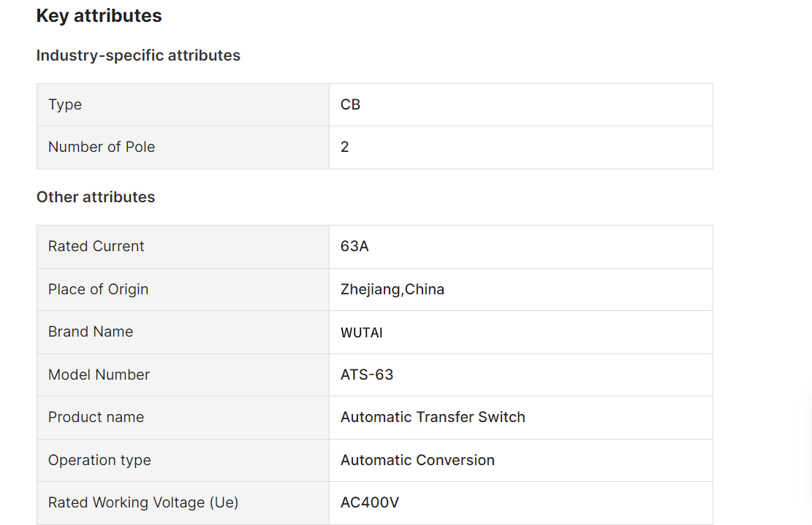Click the Other attributes subheading

click(x=96, y=197)
